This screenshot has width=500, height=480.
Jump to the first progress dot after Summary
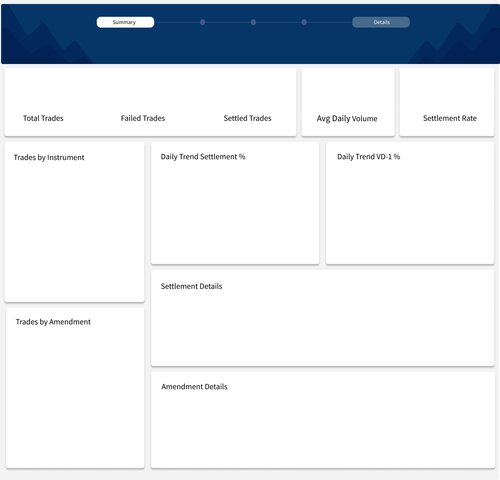click(x=202, y=22)
